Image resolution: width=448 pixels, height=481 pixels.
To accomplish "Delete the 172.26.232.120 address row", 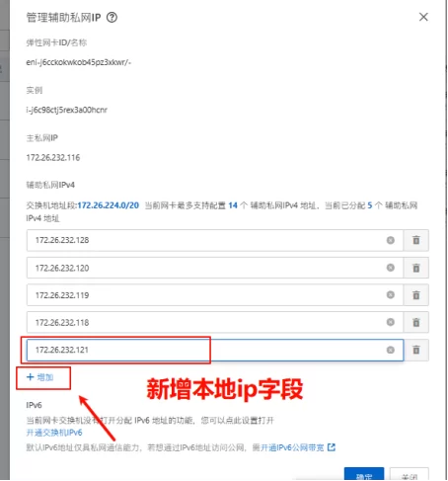I will 416,268.
